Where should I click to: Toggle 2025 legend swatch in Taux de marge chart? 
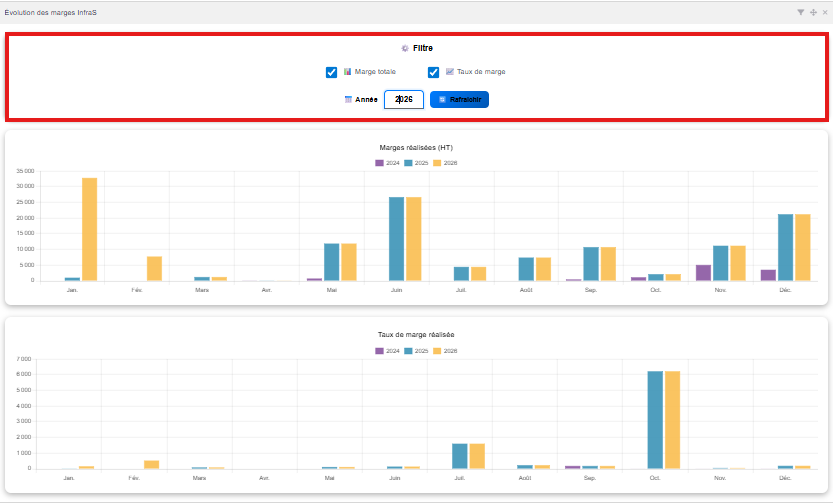[409, 351]
